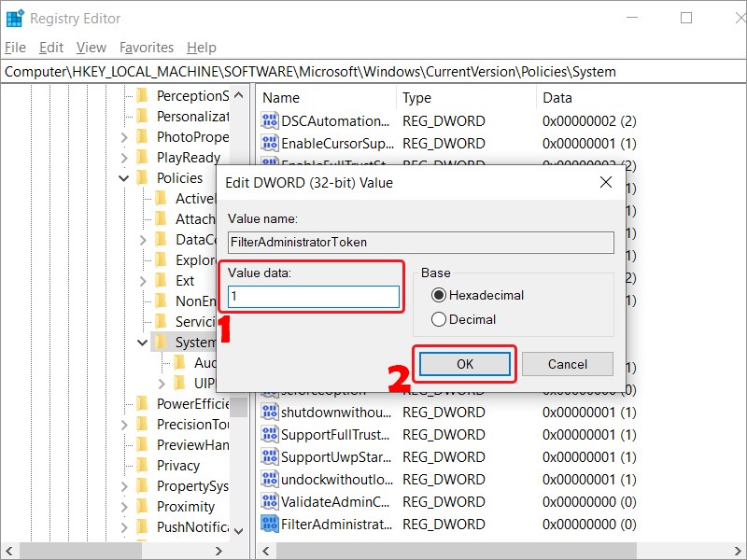Select the Hexadecimal base option
747x560 pixels.
coord(439,295)
